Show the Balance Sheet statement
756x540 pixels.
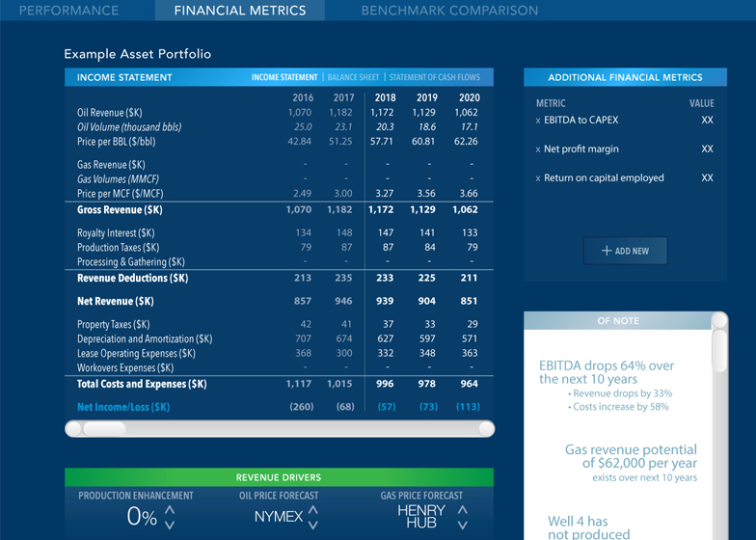click(x=353, y=77)
